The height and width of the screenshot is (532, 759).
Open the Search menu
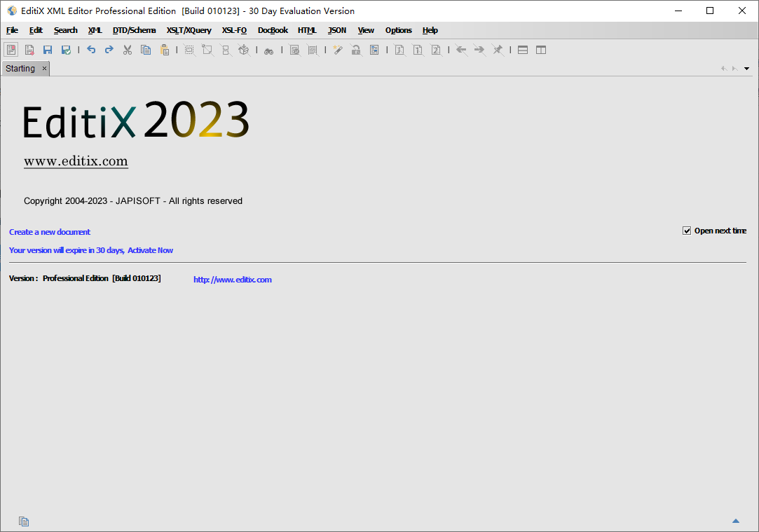[66, 30]
